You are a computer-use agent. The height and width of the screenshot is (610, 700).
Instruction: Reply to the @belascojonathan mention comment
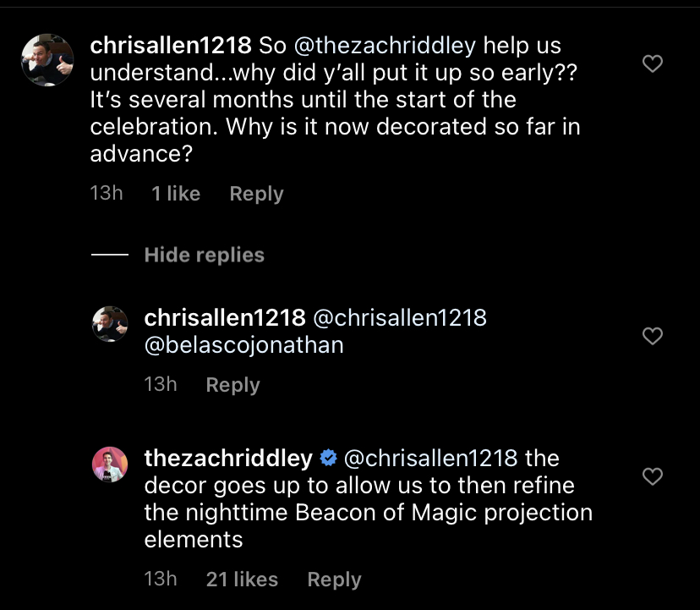pos(232,385)
